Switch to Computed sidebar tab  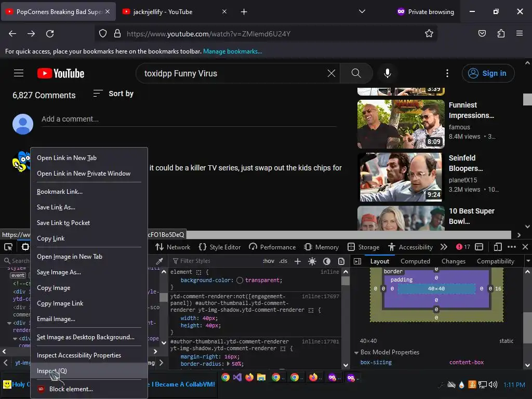point(415,261)
